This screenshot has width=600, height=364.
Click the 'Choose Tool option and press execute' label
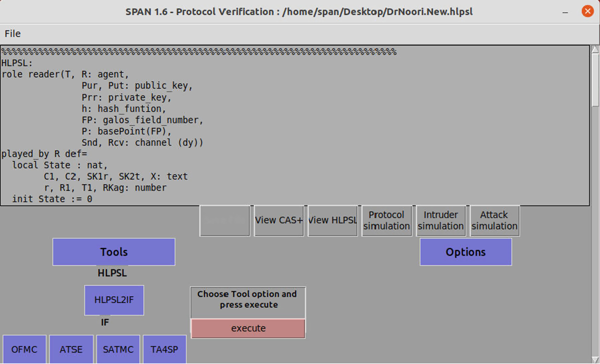click(x=247, y=299)
